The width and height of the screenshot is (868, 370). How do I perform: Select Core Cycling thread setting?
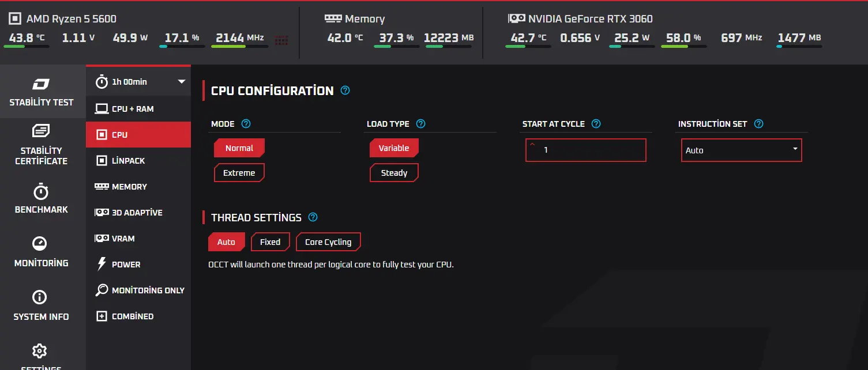(x=328, y=242)
